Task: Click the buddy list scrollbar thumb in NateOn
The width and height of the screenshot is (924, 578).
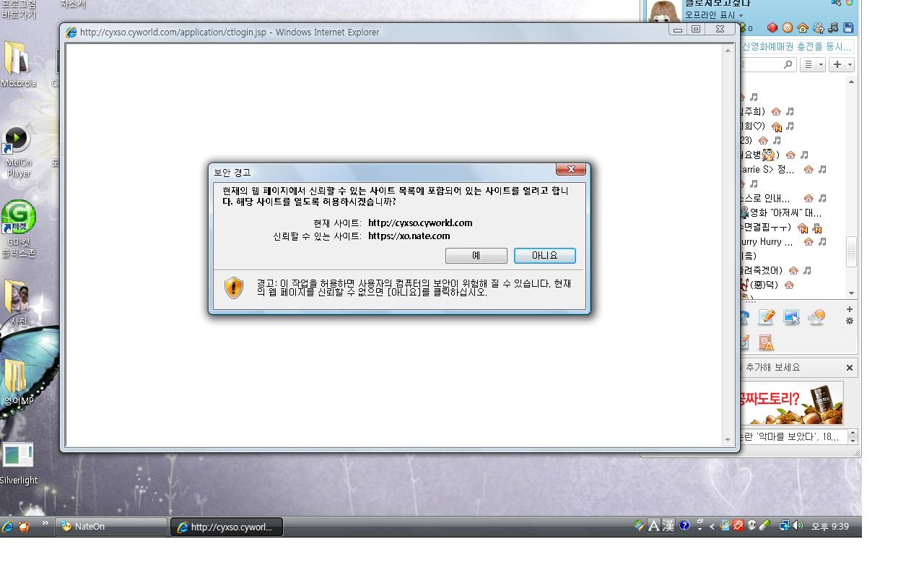Action: (851, 251)
